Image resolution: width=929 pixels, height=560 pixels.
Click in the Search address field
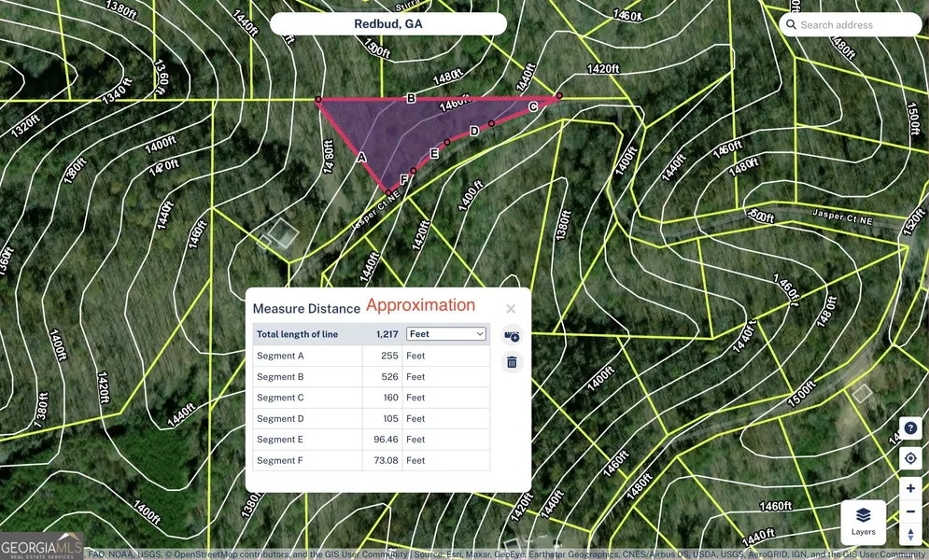coord(851,25)
